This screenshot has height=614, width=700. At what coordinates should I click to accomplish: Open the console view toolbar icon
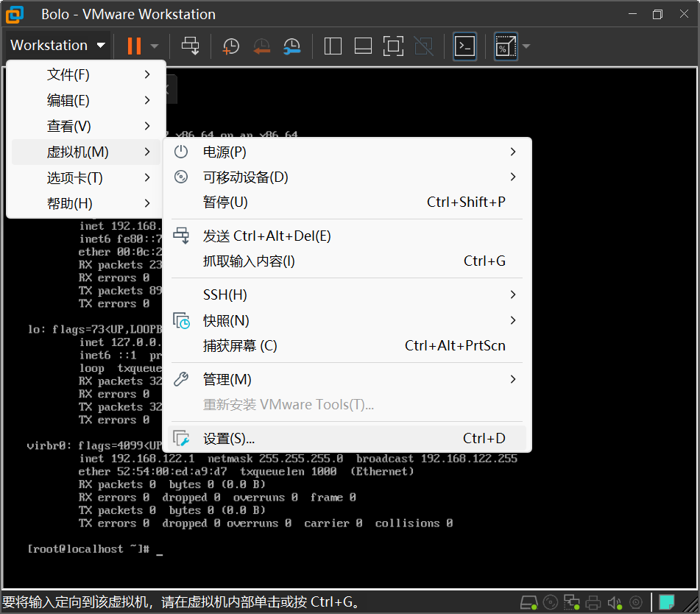(464, 46)
